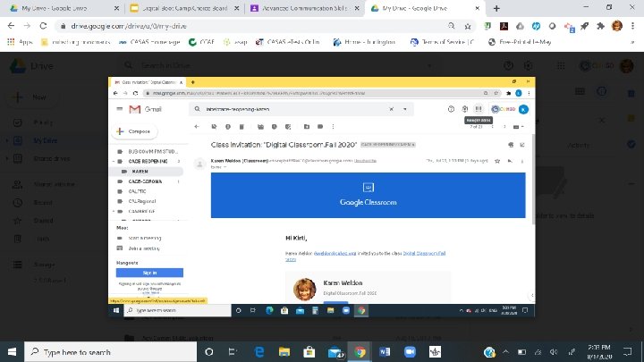Open Drive support help icon
Viewport: 644px width, 362px height.
[508, 65]
